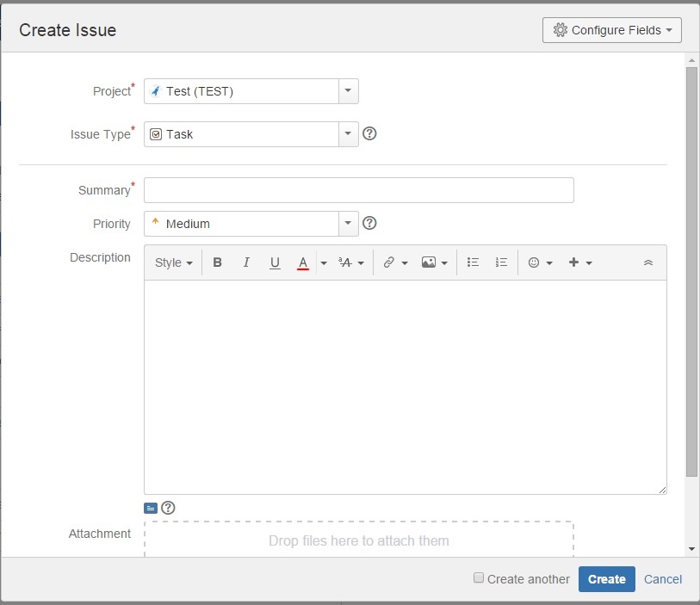Open the Configure Fields menu
Screen dimensions: 700x605
611,30
